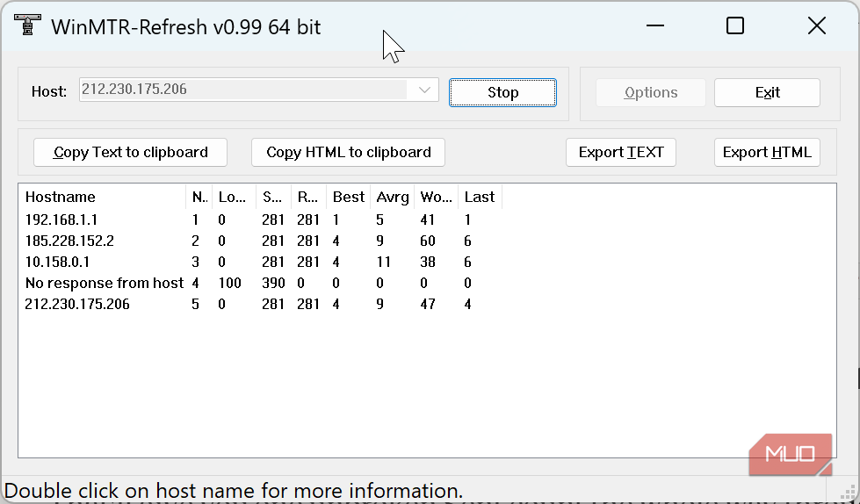Click the 390 sent value
The height and width of the screenshot is (504, 860).
tap(273, 283)
